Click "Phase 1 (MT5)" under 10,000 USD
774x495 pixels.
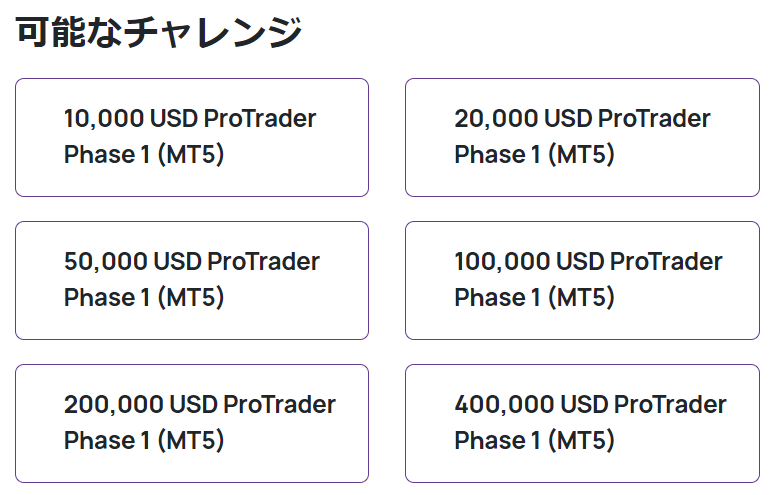click(144, 155)
